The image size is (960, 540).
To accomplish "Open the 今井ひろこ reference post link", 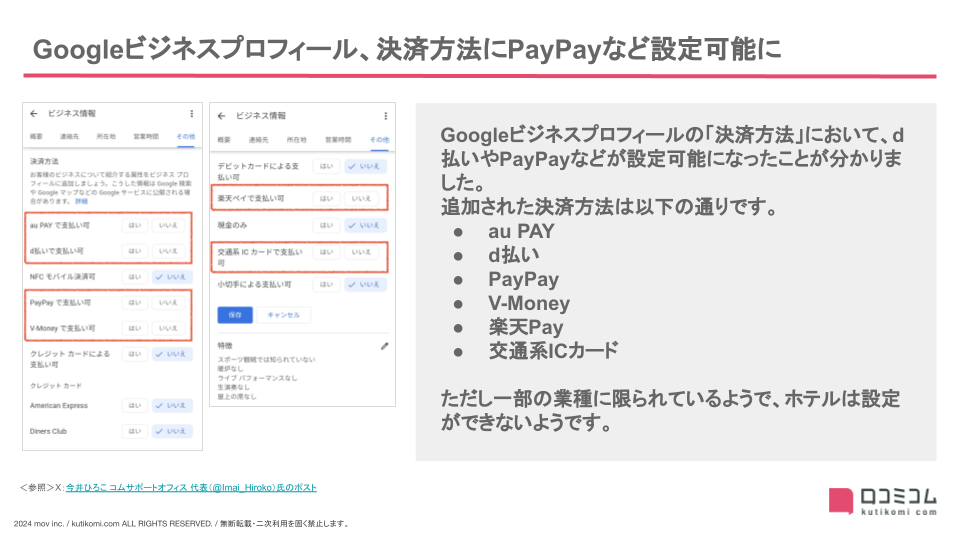I will (191, 488).
